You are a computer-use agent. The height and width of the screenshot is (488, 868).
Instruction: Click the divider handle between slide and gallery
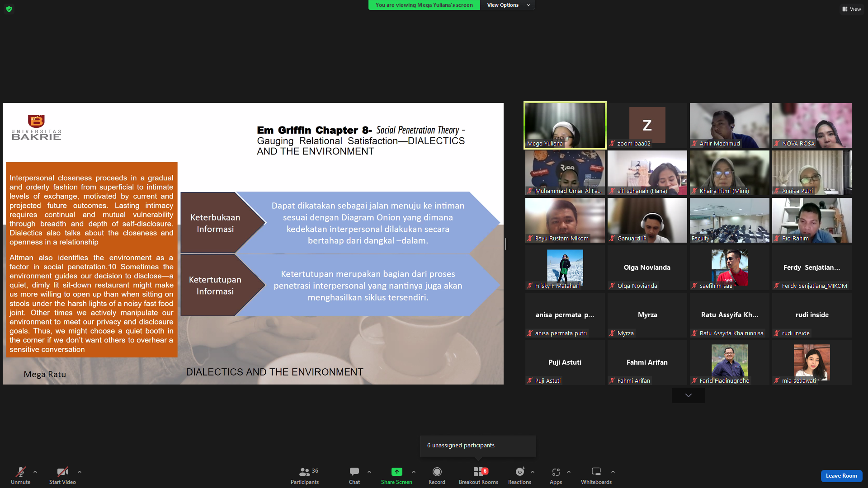(506, 244)
